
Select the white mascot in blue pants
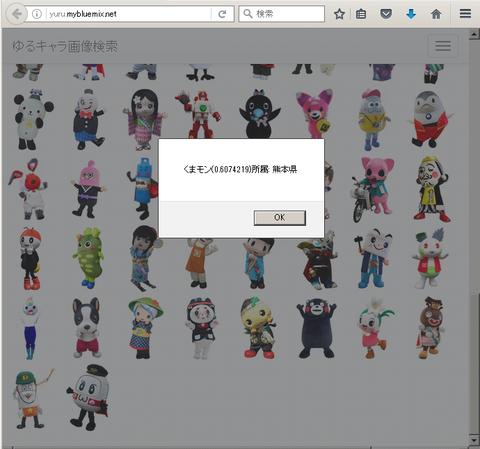pos(31,328)
